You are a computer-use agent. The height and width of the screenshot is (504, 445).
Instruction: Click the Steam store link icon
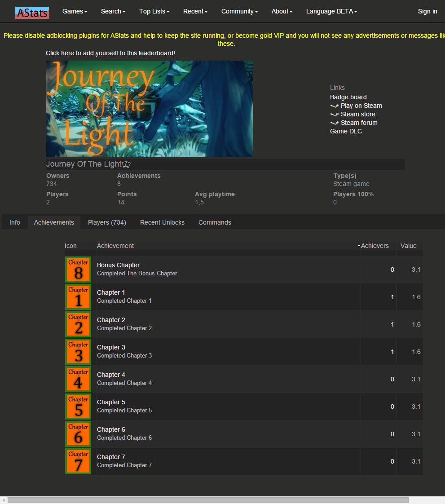coord(334,114)
